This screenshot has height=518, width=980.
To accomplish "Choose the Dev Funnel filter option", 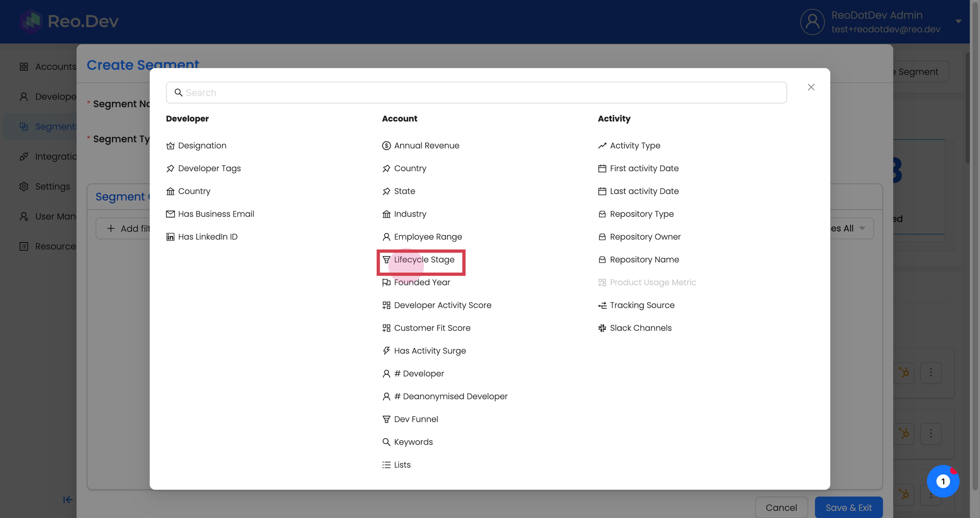I will [x=416, y=419].
